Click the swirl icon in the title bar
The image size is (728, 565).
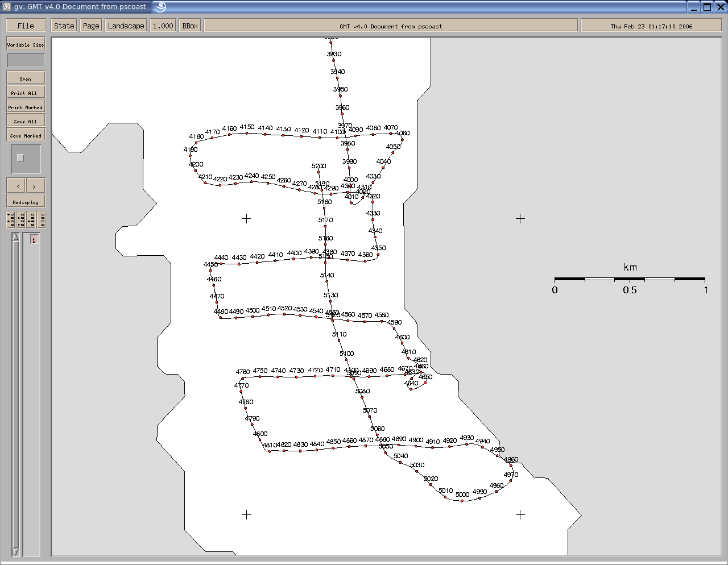(160, 7)
